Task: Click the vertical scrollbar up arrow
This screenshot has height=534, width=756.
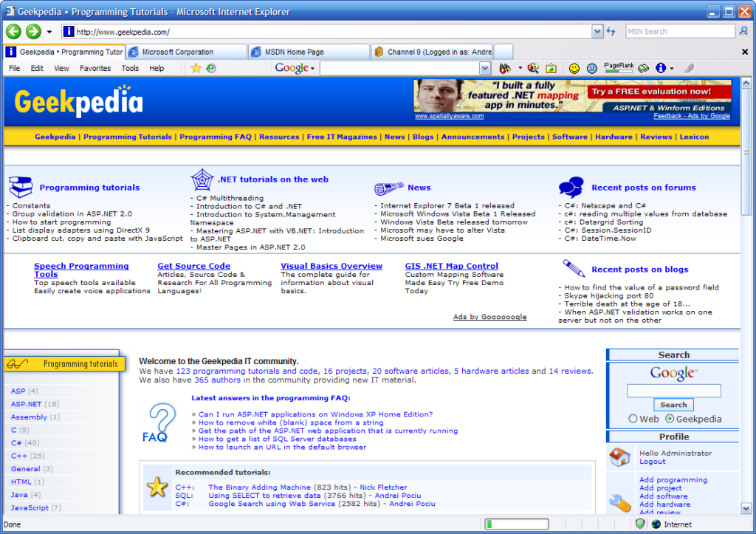Action: tap(746, 83)
